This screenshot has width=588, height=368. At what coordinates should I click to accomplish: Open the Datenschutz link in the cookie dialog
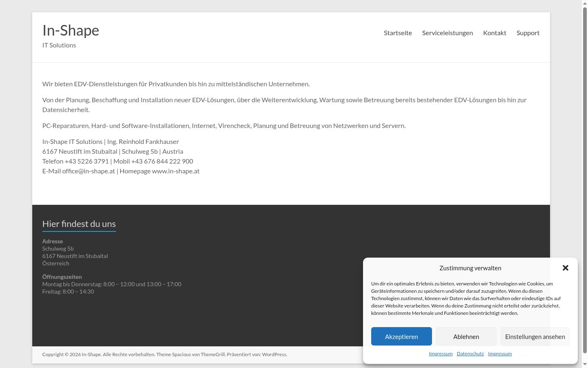pyautogui.click(x=470, y=354)
